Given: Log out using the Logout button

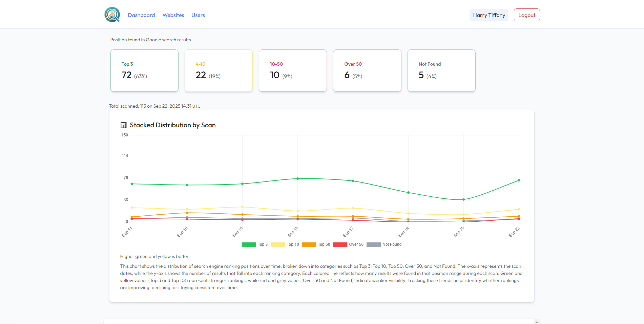Looking at the screenshot, I should [526, 15].
